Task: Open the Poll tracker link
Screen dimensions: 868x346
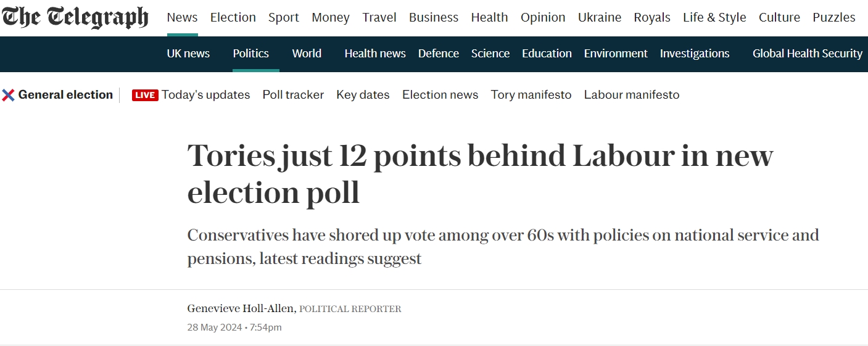Action: 293,95
